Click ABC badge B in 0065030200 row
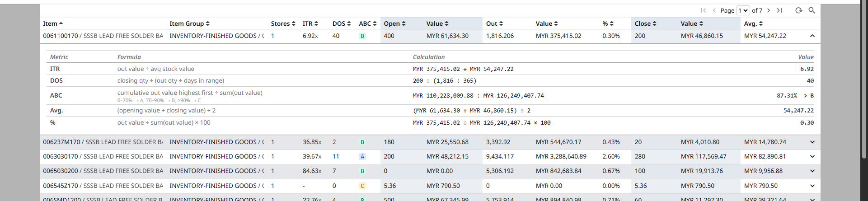 [362, 171]
